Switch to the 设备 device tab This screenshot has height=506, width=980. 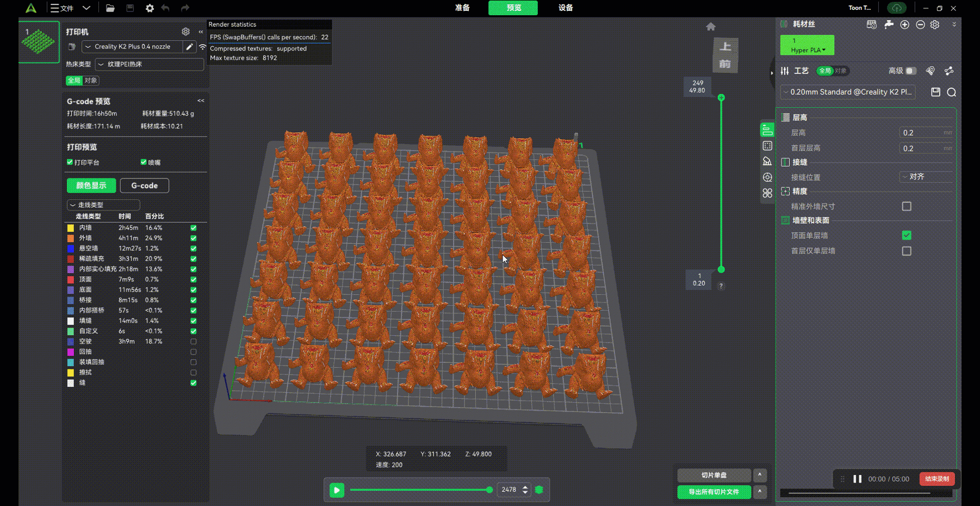[565, 8]
